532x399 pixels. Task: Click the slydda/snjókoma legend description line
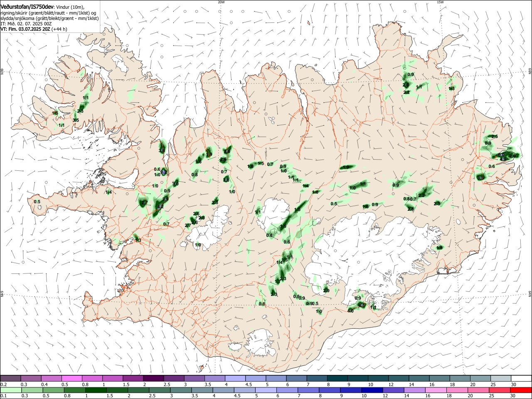pyautogui.click(x=49, y=18)
